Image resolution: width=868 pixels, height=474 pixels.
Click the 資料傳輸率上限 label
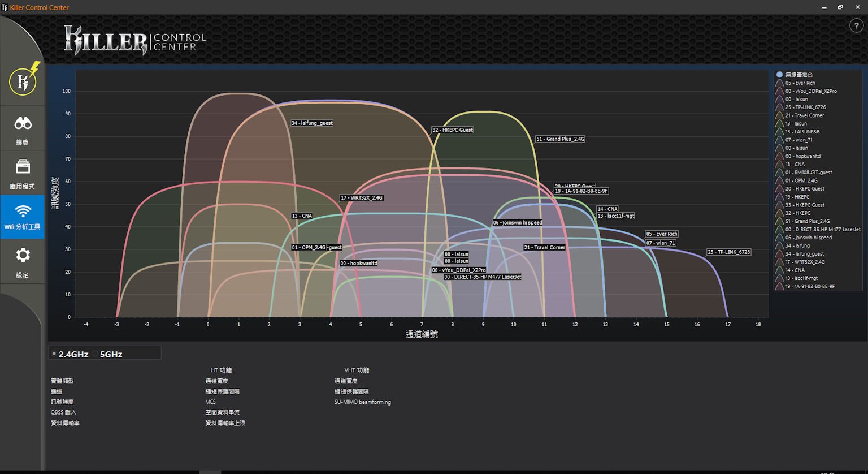click(x=225, y=423)
